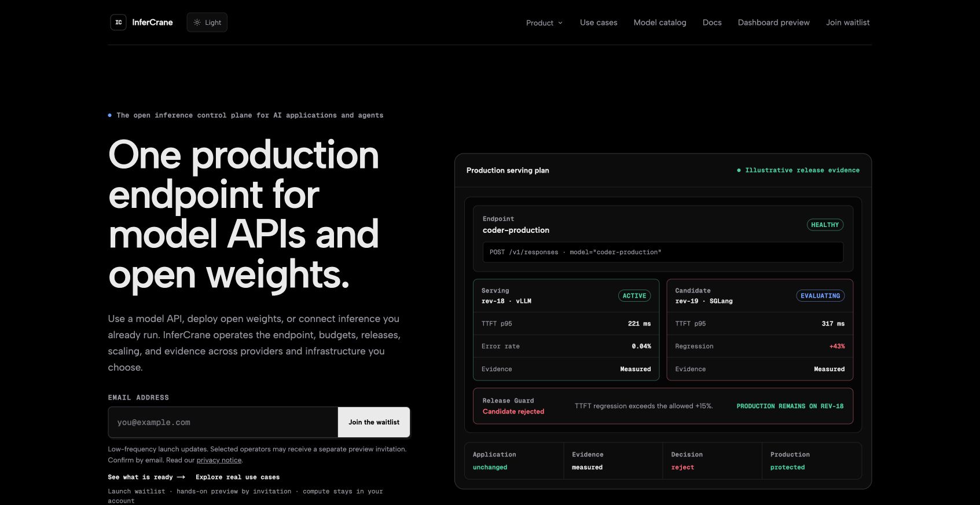Click the Measured value in the Candidate card
The image size is (980, 505).
click(x=829, y=369)
